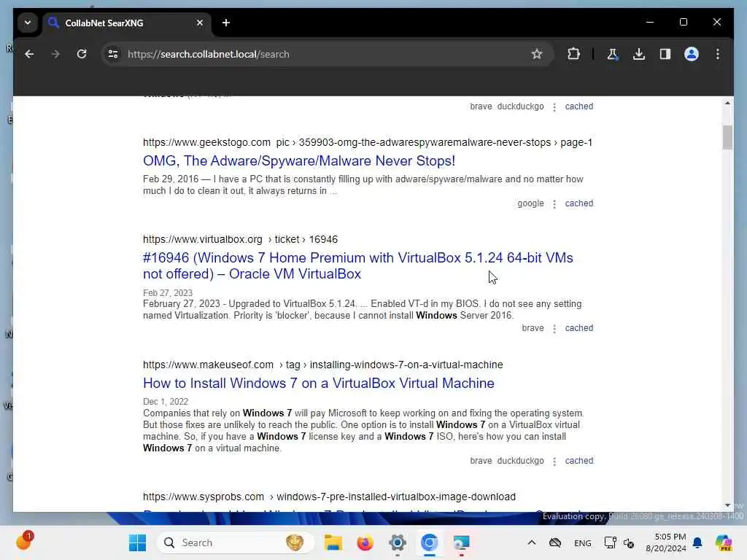
Task: Open cached link for the topmost partial result
Action: coord(578,106)
